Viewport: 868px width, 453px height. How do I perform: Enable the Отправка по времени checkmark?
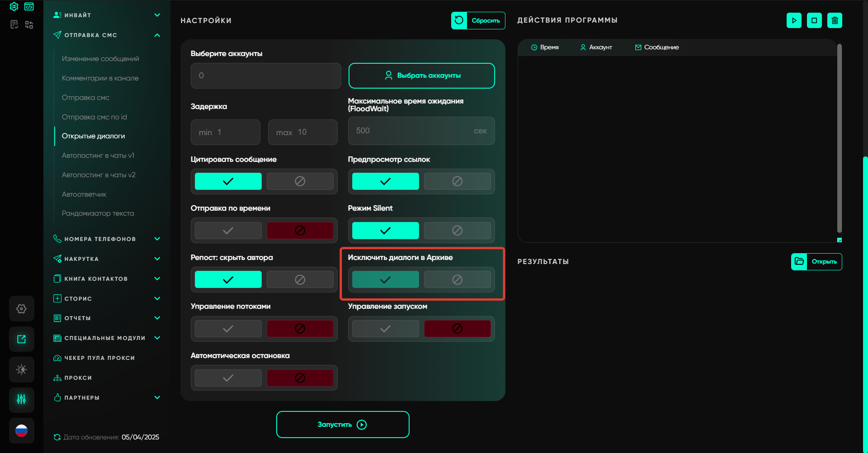coord(228,231)
